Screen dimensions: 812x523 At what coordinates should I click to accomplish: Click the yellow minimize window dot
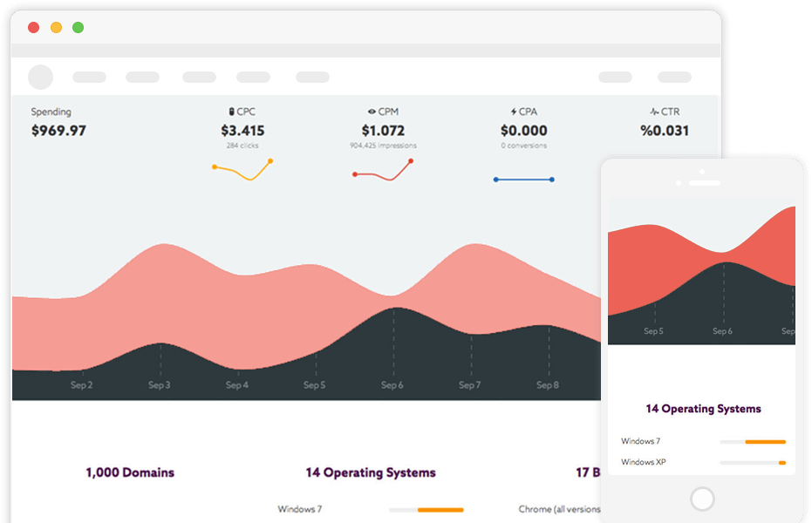pyautogui.click(x=56, y=27)
